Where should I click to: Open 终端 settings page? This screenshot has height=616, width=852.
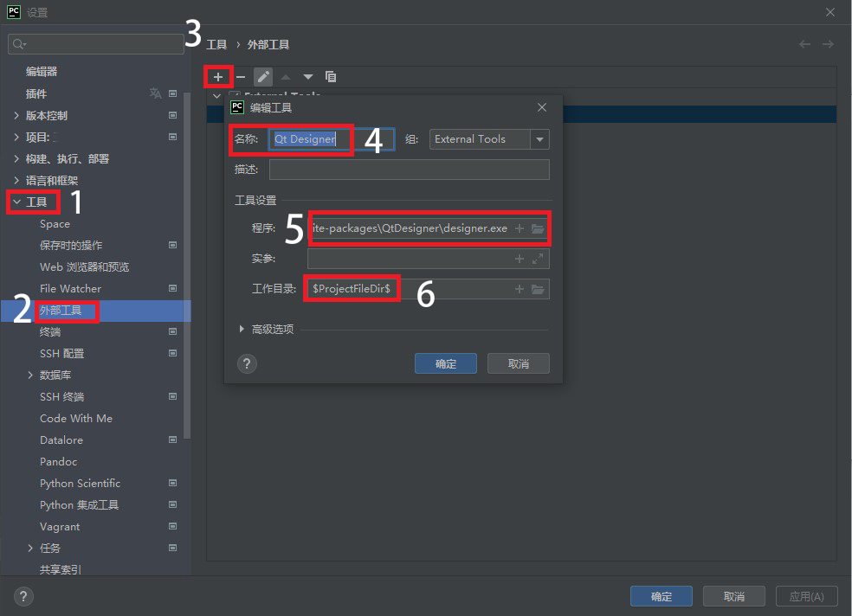click(x=50, y=332)
